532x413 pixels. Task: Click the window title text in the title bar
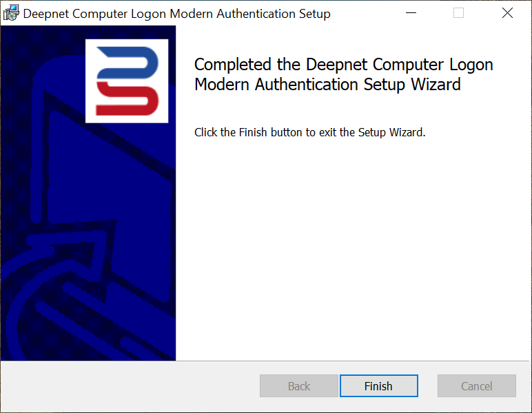(176, 14)
